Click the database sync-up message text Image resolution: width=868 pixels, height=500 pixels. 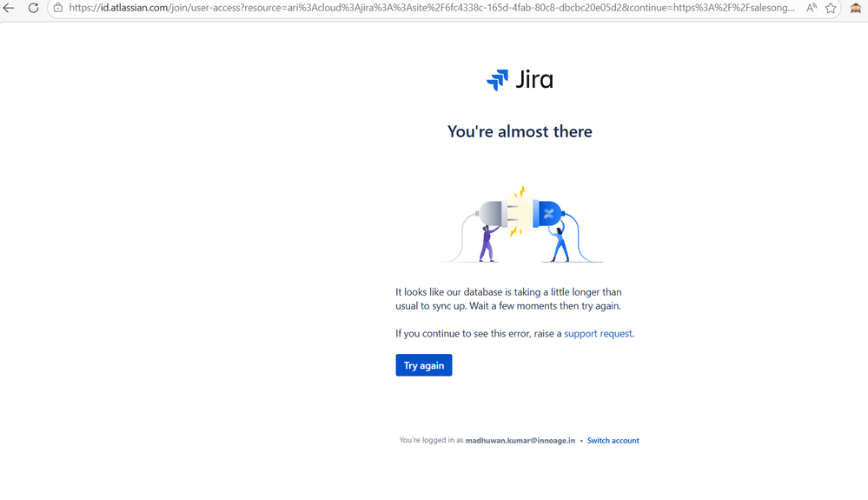click(x=508, y=298)
